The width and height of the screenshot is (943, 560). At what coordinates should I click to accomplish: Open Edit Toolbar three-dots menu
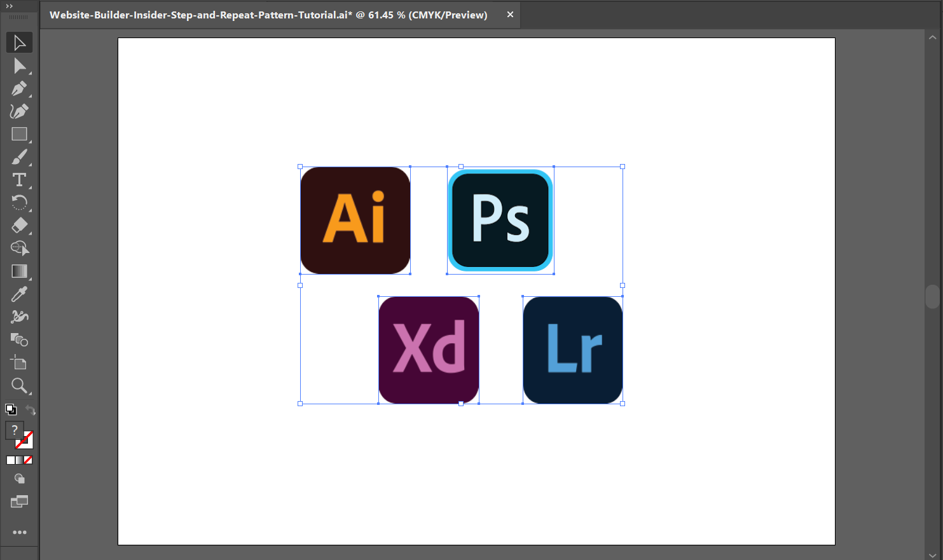click(x=19, y=532)
